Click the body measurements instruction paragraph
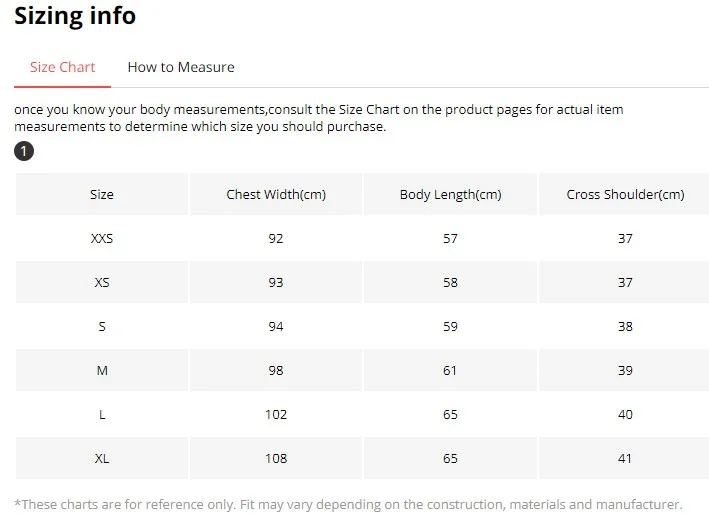This screenshot has width=709, height=529. 319,118
